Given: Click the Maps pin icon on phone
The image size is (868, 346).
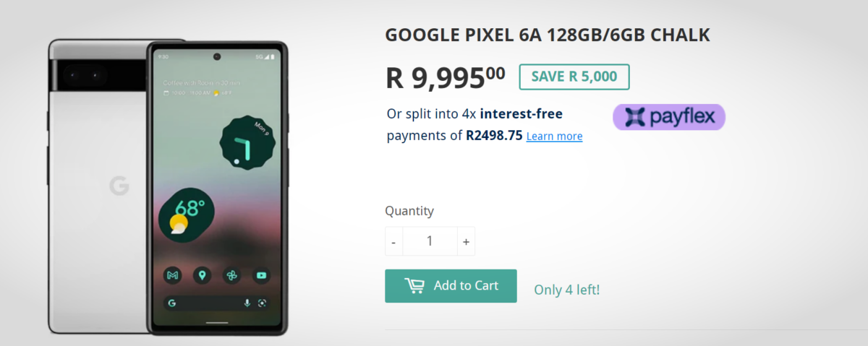Looking at the screenshot, I should point(202,275).
